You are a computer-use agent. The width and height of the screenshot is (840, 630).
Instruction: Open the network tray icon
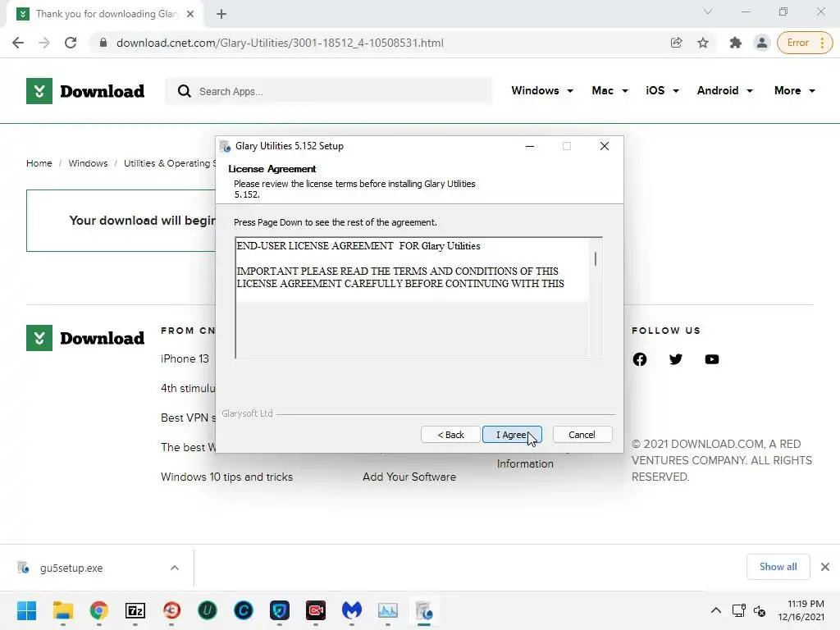tap(739, 610)
